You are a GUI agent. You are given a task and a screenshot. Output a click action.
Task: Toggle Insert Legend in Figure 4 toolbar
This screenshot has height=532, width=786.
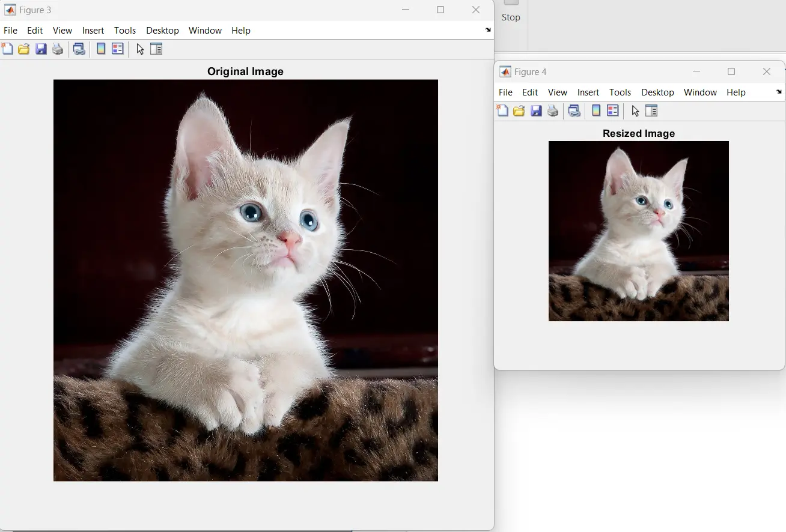613,111
